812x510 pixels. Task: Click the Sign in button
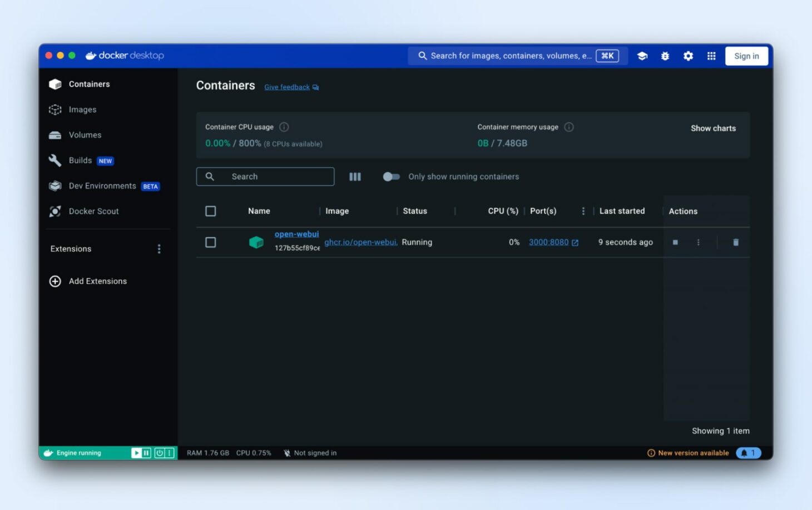[746, 56]
